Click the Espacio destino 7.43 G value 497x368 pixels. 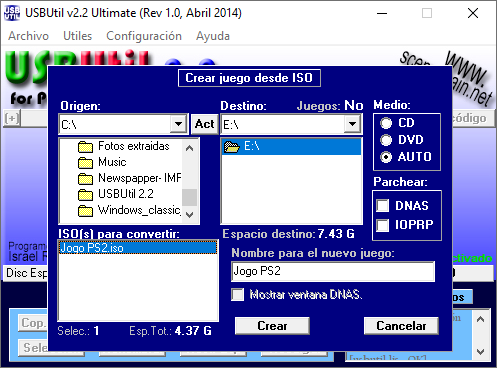pyautogui.click(x=336, y=234)
